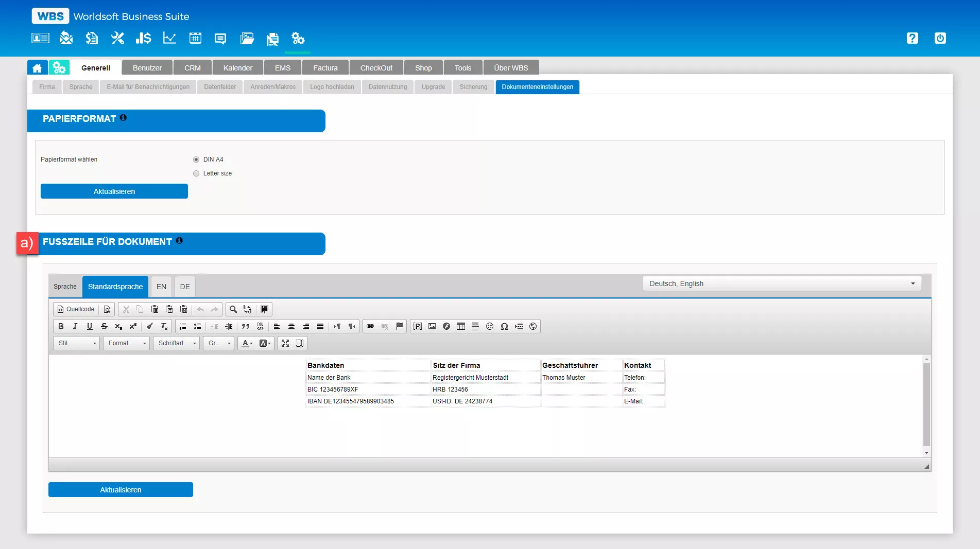
Task: Open the Deutsch, English language dropdown
Action: (782, 284)
